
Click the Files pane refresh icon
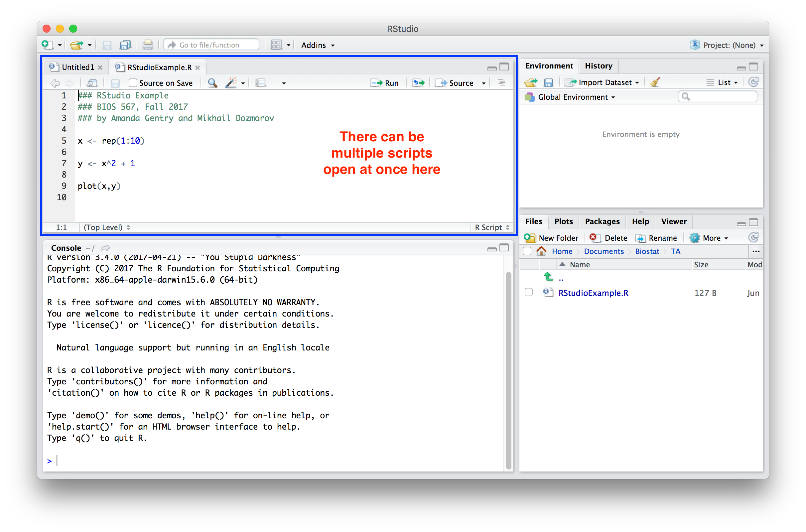(753, 238)
